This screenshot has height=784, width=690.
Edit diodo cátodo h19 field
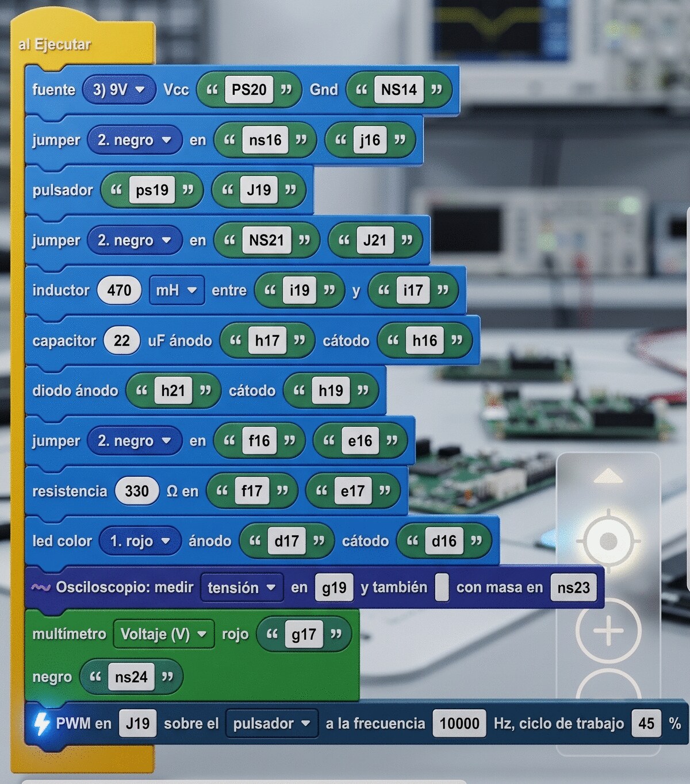[x=331, y=391]
